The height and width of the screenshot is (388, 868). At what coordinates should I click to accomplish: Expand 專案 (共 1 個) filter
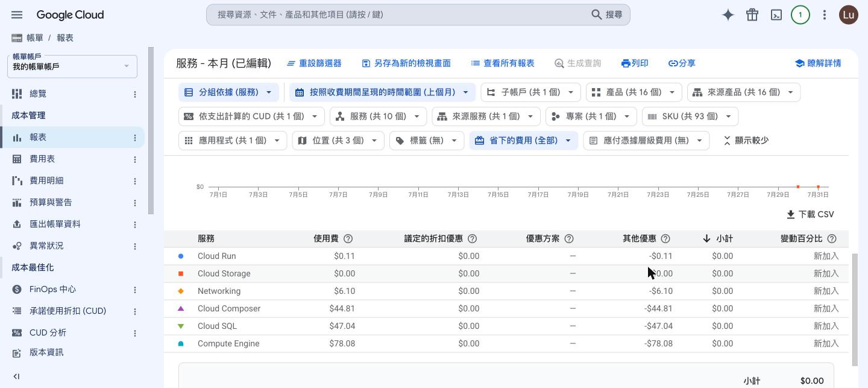591,116
